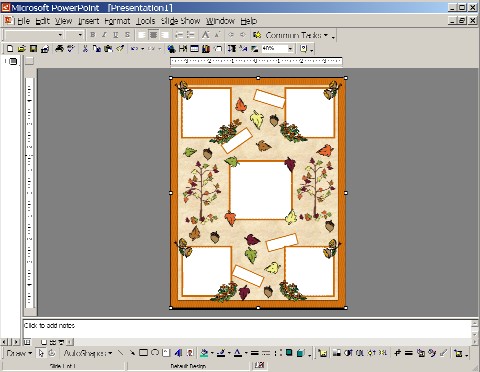
Task: Select the Text Box tool
Action: 166,353
